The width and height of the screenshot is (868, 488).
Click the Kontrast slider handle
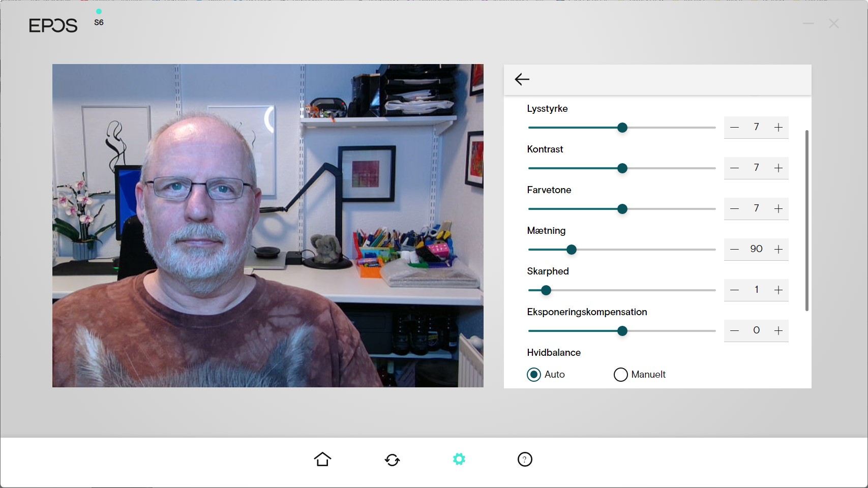pyautogui.click(x=622, y=168)
